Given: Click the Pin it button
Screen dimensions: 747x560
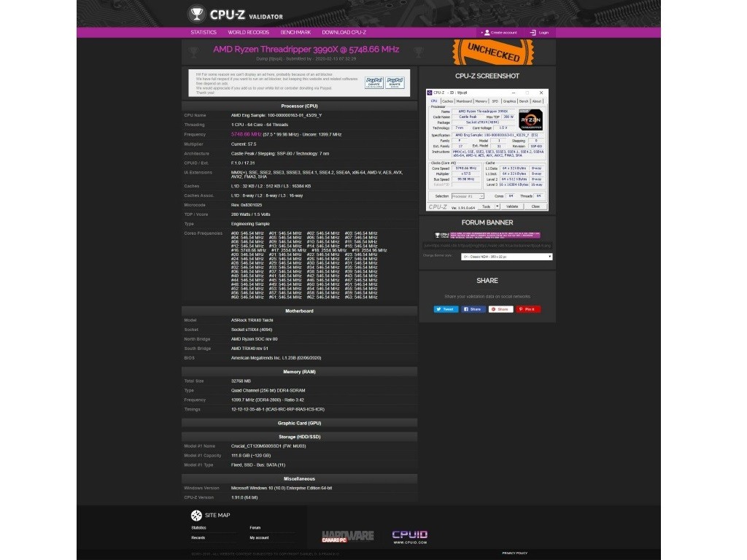Looking at the screenshot, I should (528, 309).
